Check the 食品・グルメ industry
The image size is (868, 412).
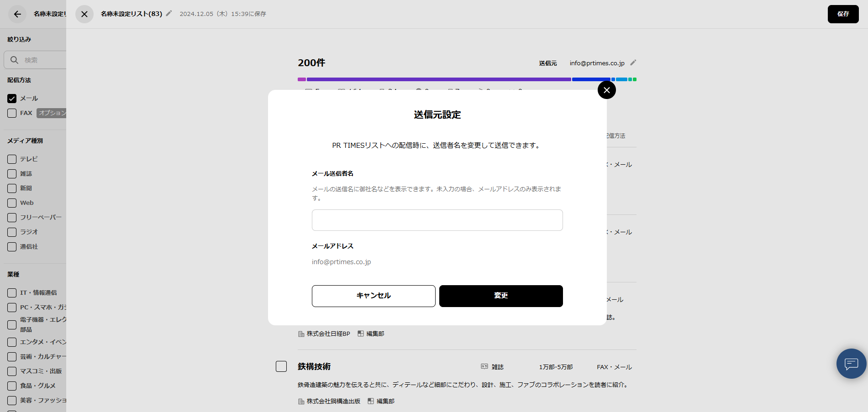(12, 386)
